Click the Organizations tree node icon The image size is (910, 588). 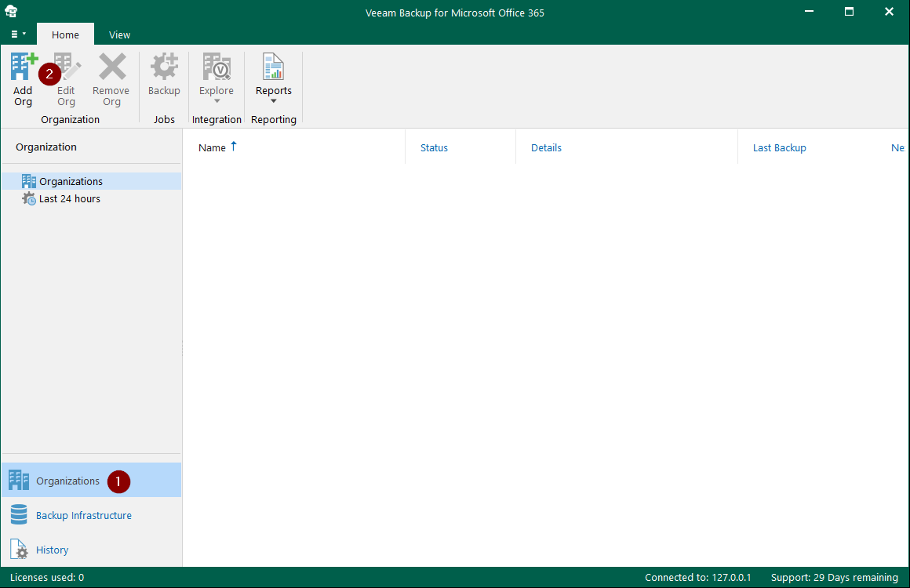(x=28, y=182)
